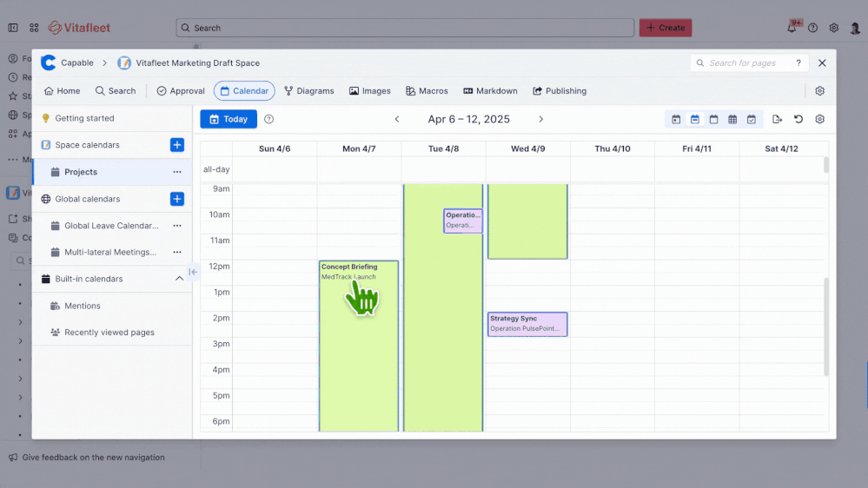Jump to Today in the calendar

click(229, 119)
